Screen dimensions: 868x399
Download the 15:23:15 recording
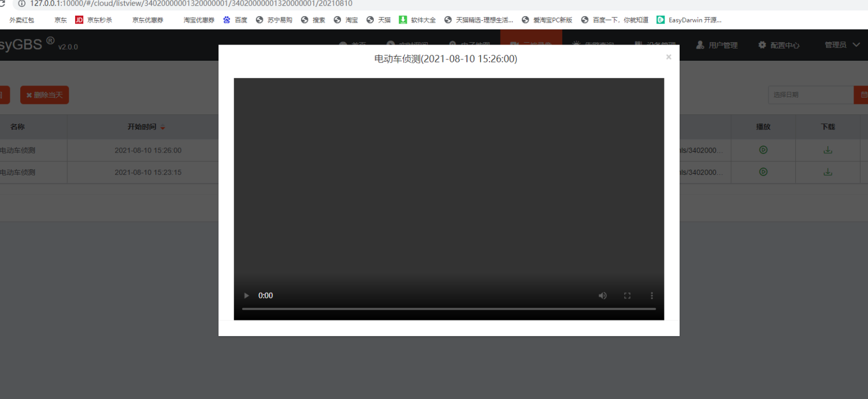coord(828,172)
